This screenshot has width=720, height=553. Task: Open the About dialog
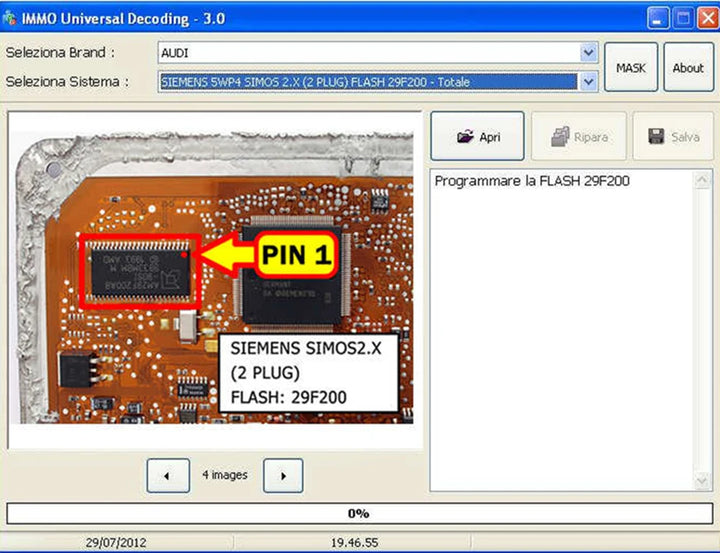688,68
